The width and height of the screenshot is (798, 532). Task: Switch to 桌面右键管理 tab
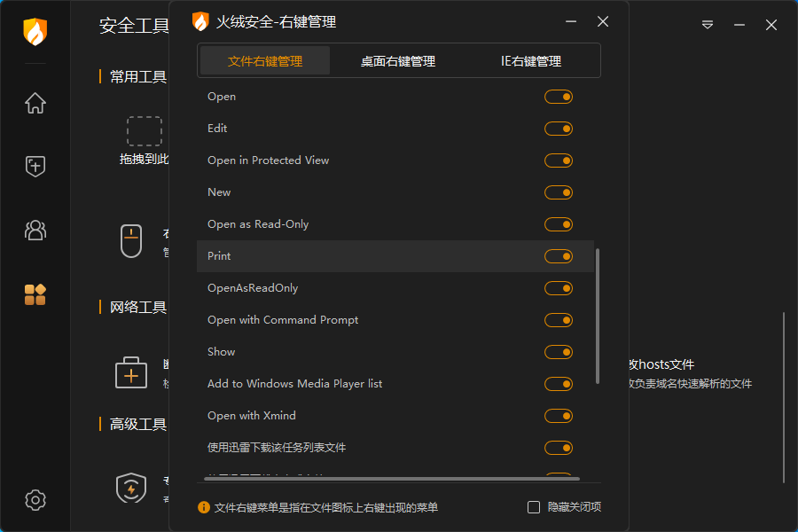[x=398, y=61]
